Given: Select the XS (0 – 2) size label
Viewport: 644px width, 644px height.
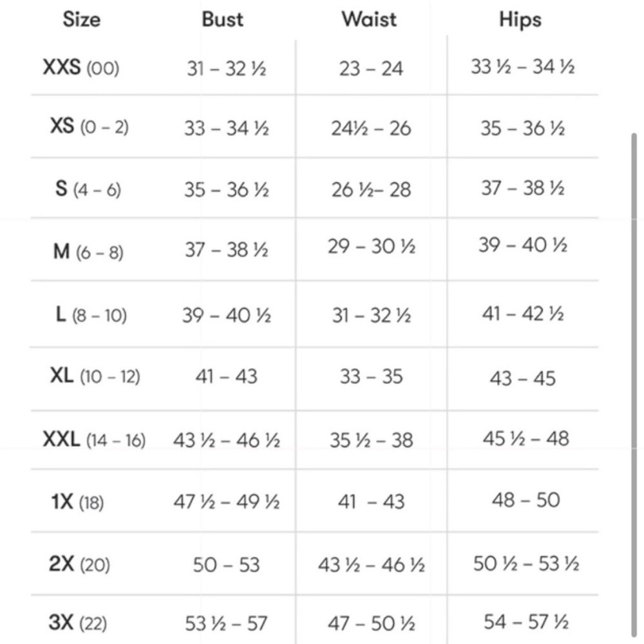Looking at the screenshot, I should coord(89,126).
